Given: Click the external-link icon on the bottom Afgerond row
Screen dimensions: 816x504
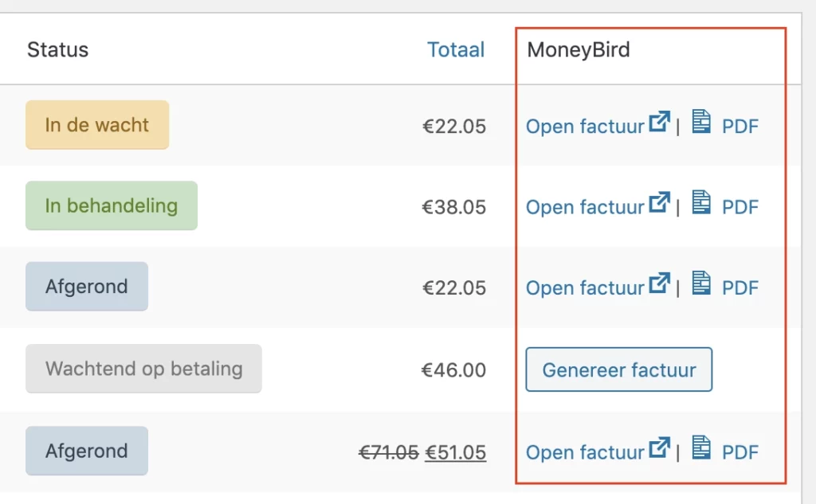Looking at the screenshot, I should (x=659, y=447).
